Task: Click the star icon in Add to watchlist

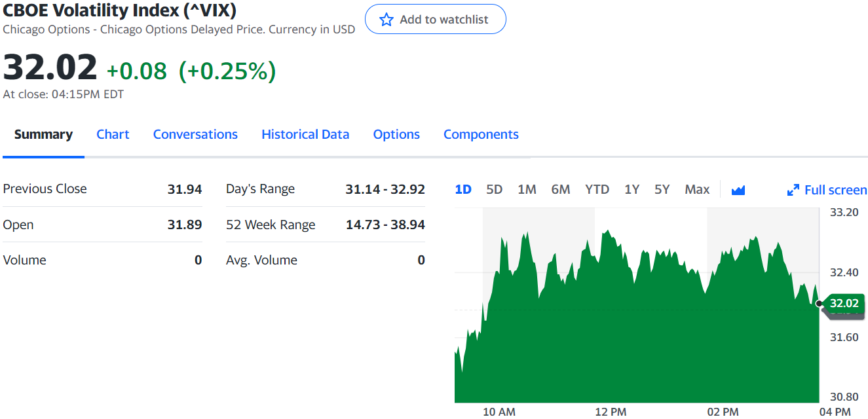Action: pyautogui.click(x=387, y=20)
